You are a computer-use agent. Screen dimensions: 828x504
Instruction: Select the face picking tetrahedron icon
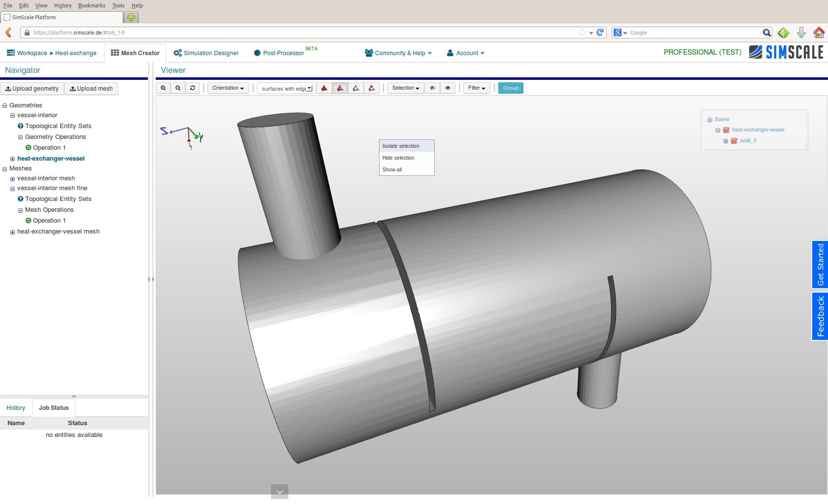coord(340,88)
